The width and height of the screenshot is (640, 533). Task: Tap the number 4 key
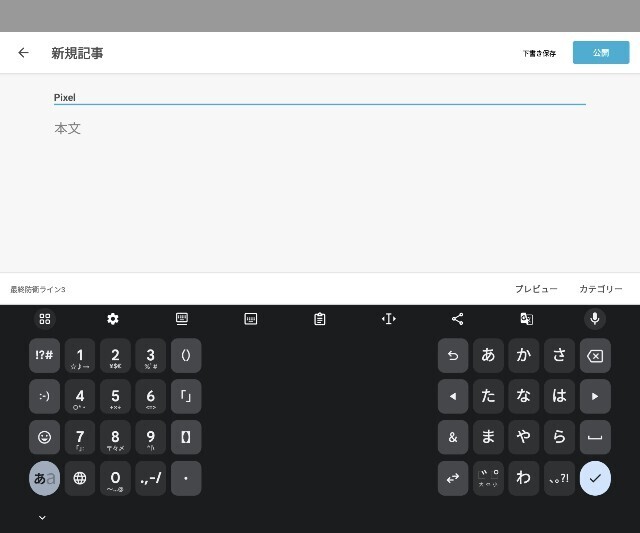tap(80, 396)
